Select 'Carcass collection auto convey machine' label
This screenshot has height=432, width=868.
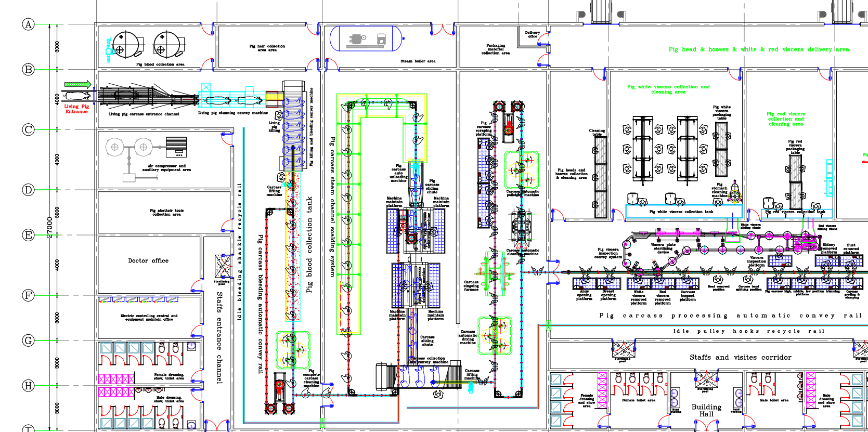pos(427,360)
